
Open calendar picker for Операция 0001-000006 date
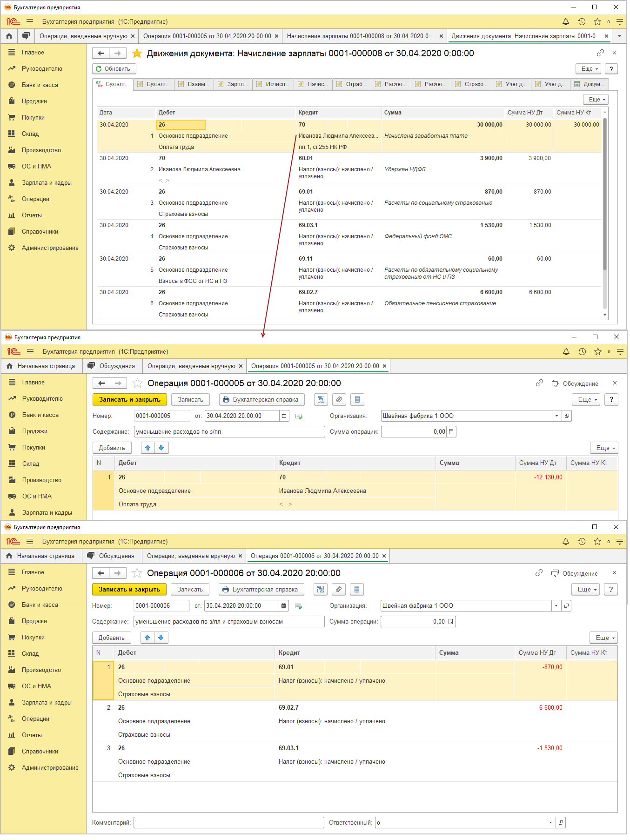point(284,606)
